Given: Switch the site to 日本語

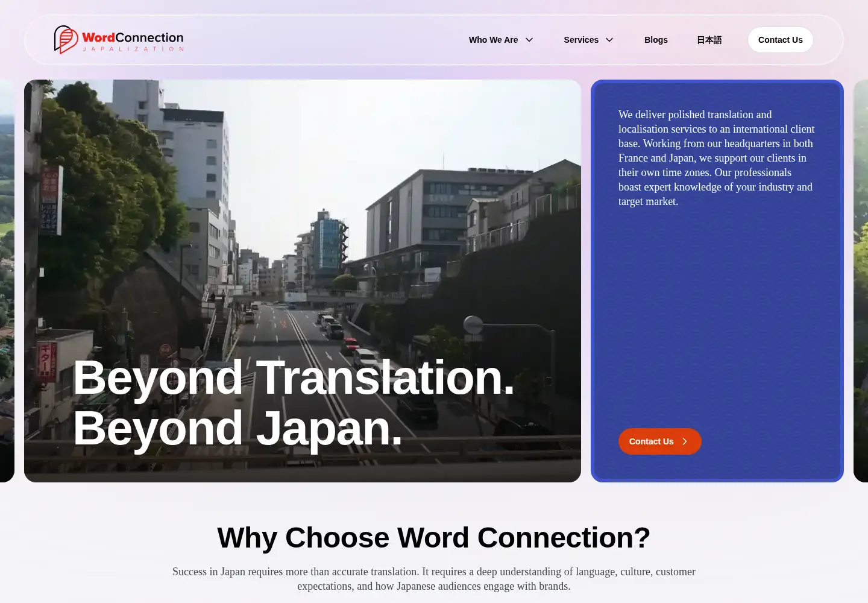Looking at the screenshot, I should [x=709, y=40].
